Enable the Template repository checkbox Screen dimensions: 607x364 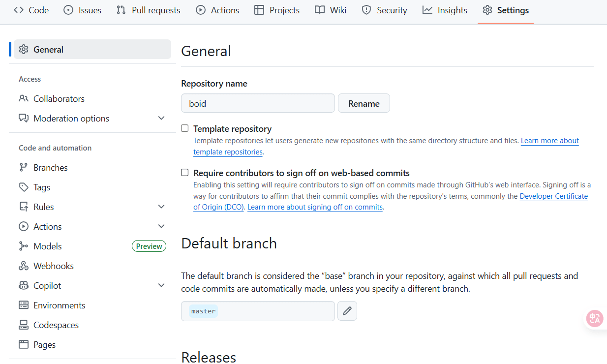coord(185,128)
